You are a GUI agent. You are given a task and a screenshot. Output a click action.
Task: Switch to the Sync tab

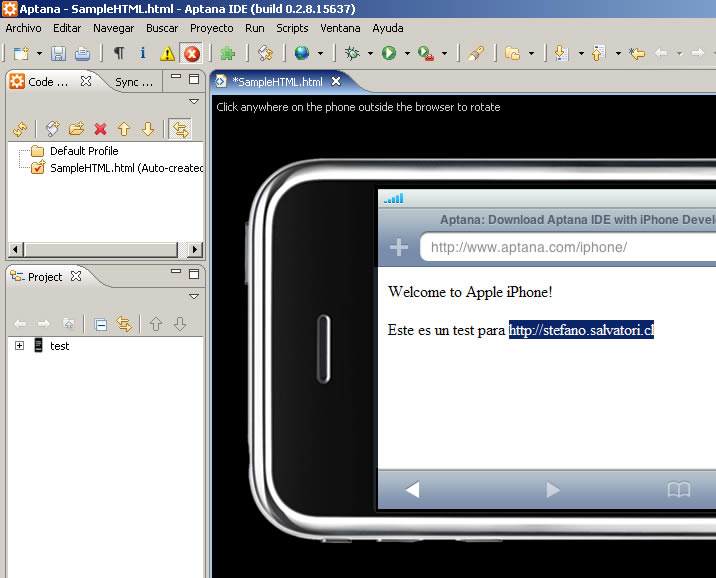[133, 82]
